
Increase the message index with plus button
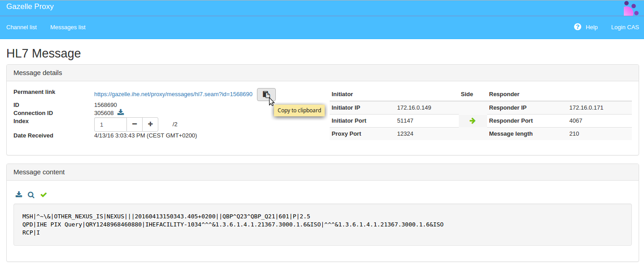click(150, 124)
